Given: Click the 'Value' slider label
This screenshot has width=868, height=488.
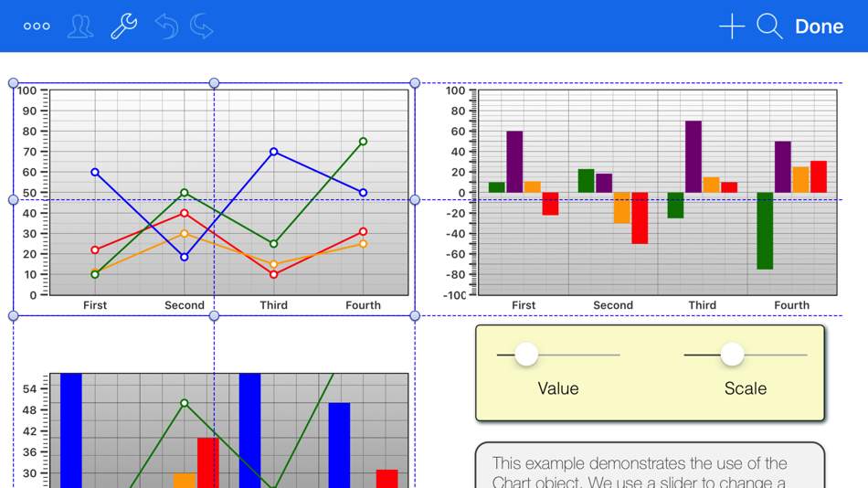Looking at the screenshot, I should (x=558, y=388).
